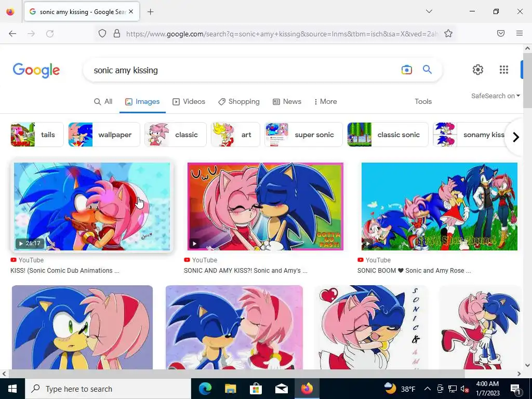The width and height of the screenshot is (532, 399).
Task: Open image of Sonic with green eyes kissed
Action: pyautogui.click(x=82, y=327)
